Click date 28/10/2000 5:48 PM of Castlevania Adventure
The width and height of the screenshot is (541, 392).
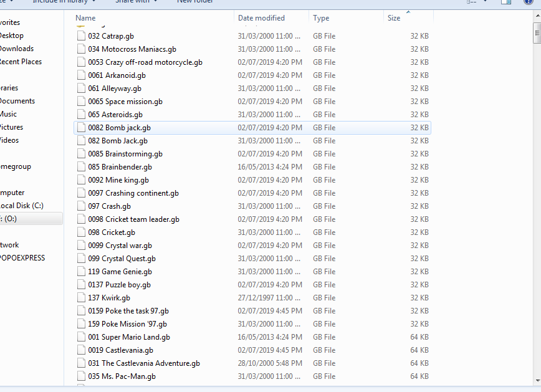[x=270, y=363]
